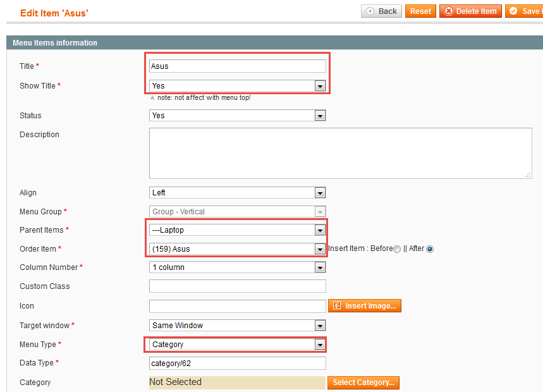The height and width of the screenshot is (392, 543).
Task: Click the Delete Item button
Action: 470,11
